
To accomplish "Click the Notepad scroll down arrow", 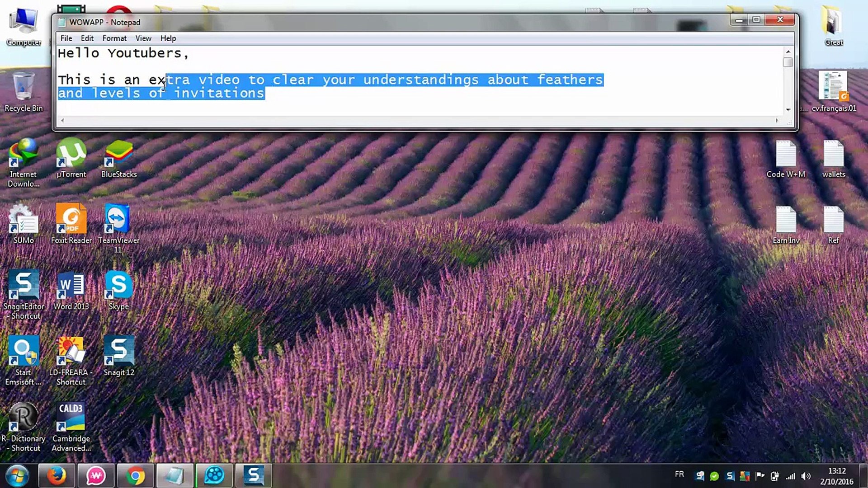I will 788,110.
